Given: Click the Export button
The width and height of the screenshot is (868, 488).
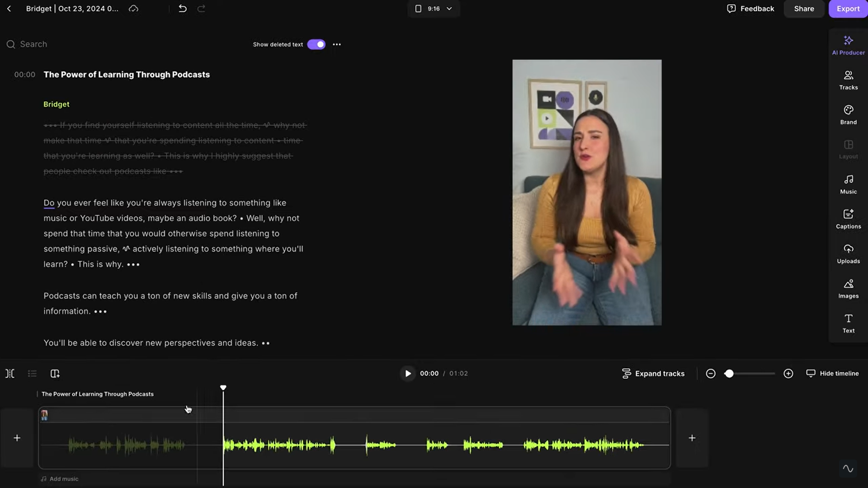Looking at the screenshot, I should click(849, 9).
